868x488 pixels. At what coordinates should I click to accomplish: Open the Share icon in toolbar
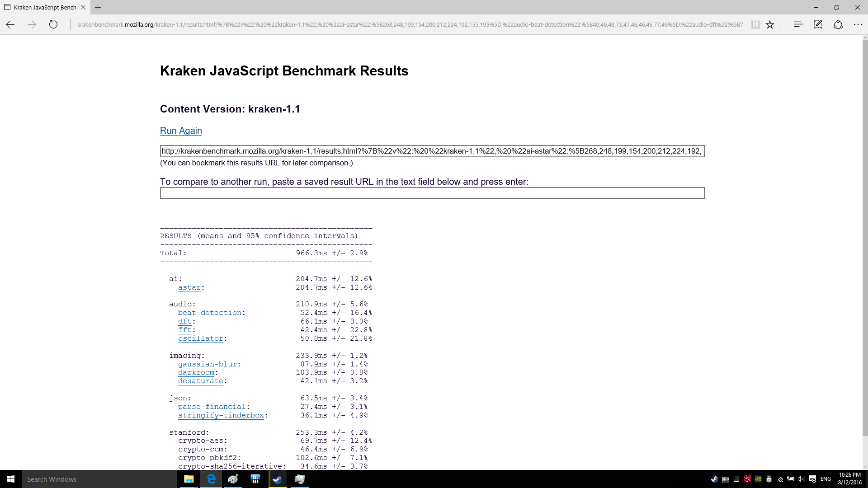pos(838,24)
